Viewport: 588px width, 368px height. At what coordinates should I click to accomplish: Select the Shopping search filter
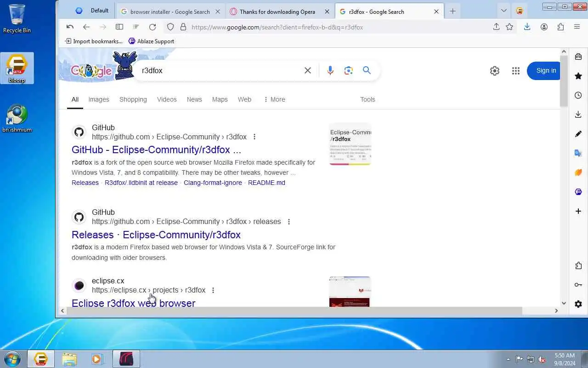tap(133, 99)
